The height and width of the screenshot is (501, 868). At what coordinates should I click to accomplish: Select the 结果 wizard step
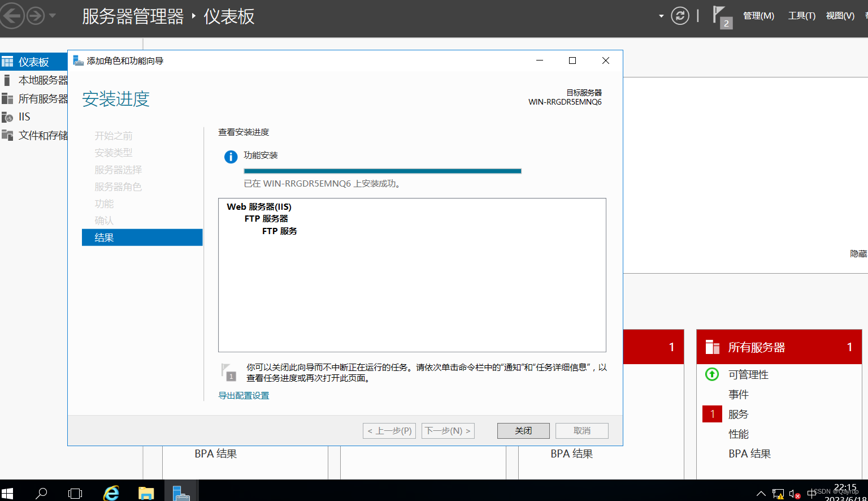[x=105, y=237]
